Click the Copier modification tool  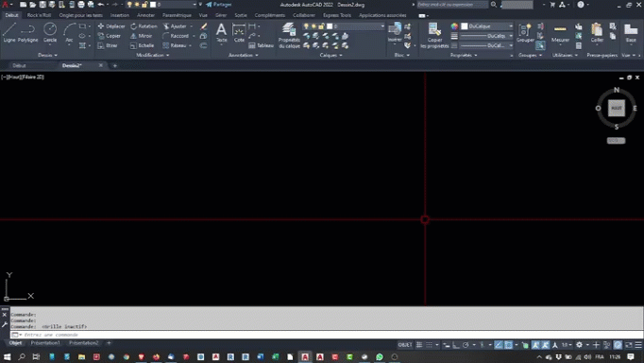[x=110, y=36]
